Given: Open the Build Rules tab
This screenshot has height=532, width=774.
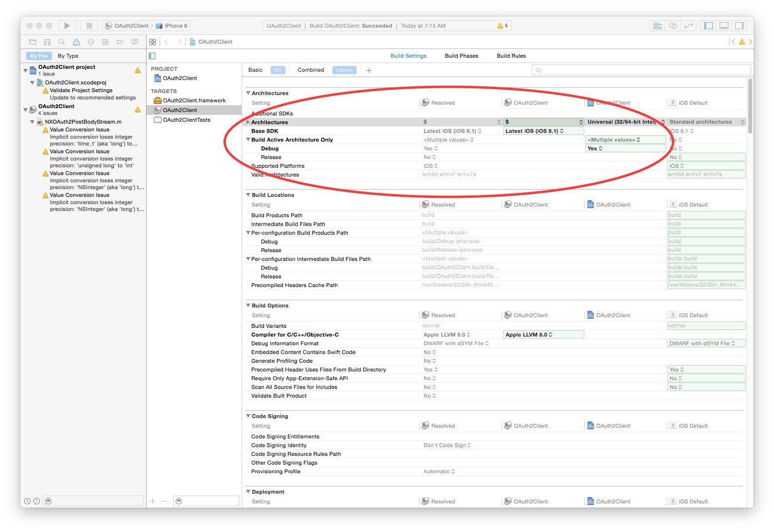Looking at the screenshot, I should click(x=511, y=56).
